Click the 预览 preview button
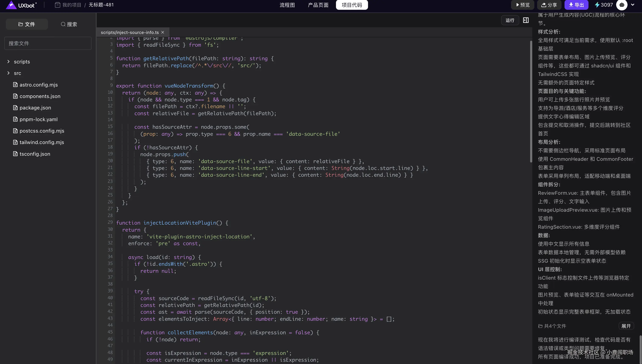 click(522, 5)
